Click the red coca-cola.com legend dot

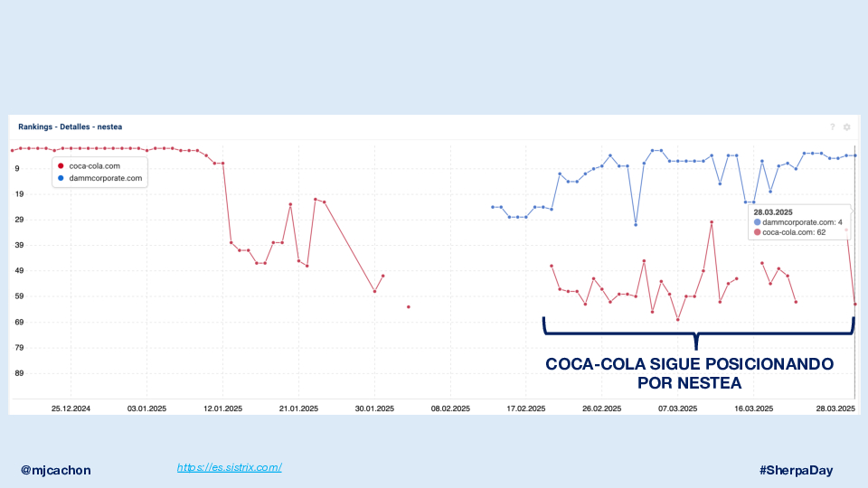tap(61, 165)
